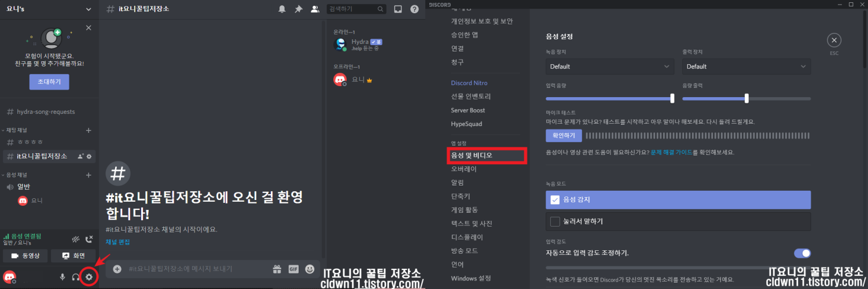Click the 확인하기 mic test button

(x=564, y=135)
